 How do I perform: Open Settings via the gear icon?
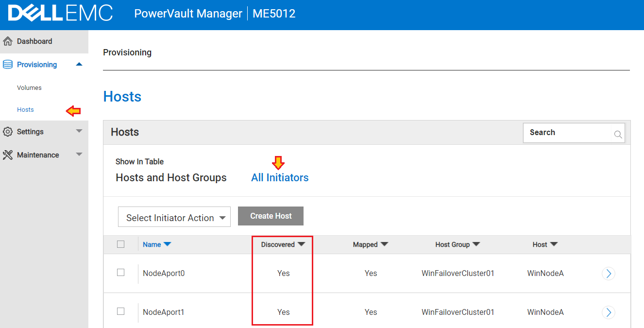8,131
